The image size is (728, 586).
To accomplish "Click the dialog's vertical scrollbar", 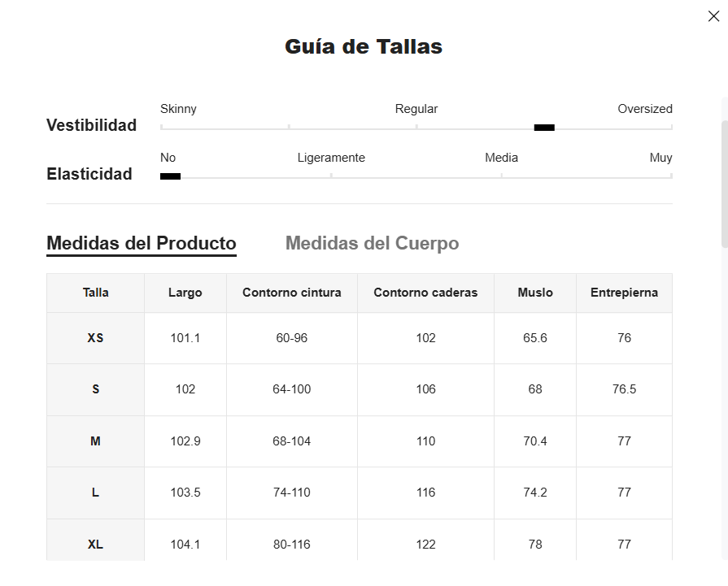I will [724, 183].
